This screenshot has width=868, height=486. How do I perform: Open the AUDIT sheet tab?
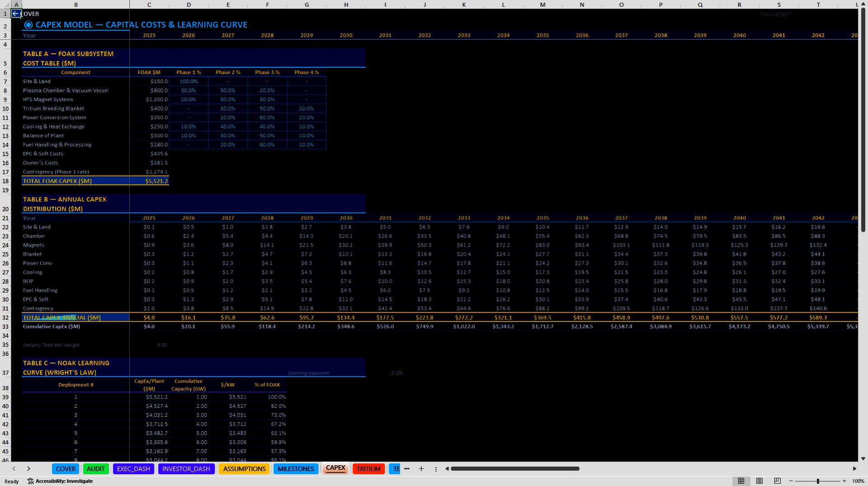point(96,469)
